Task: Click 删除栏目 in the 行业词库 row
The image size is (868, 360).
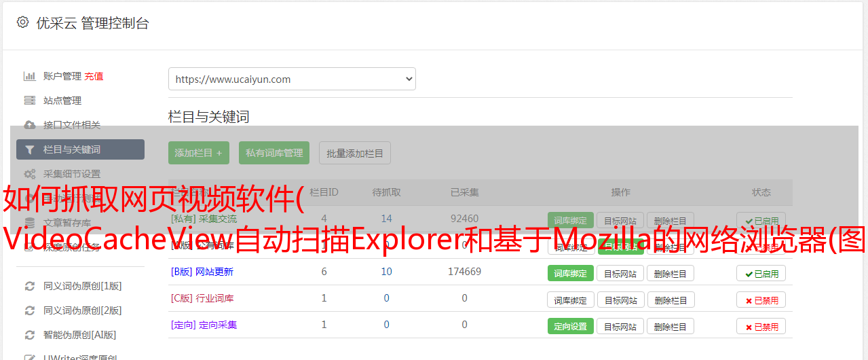Action: click(671, 300)
